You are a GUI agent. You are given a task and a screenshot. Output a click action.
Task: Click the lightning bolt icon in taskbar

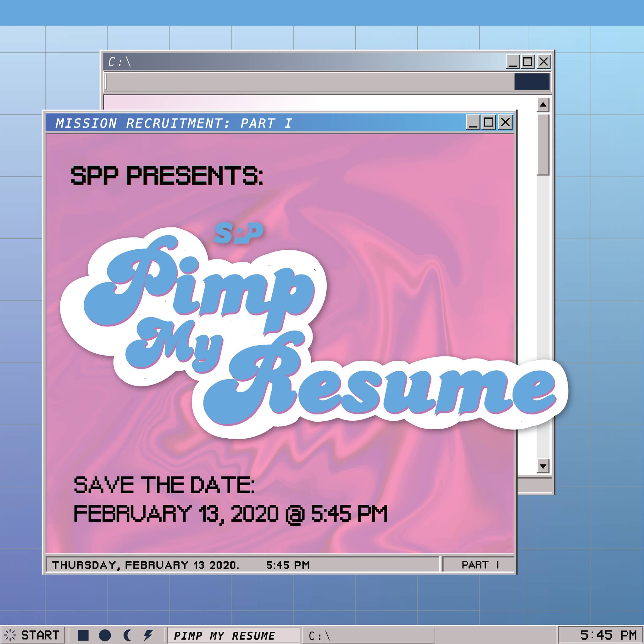148,635
